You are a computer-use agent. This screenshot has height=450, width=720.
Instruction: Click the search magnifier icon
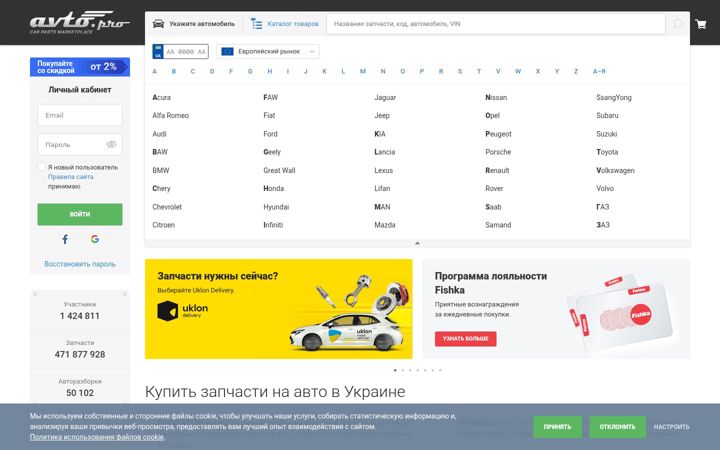coord(678,24)
